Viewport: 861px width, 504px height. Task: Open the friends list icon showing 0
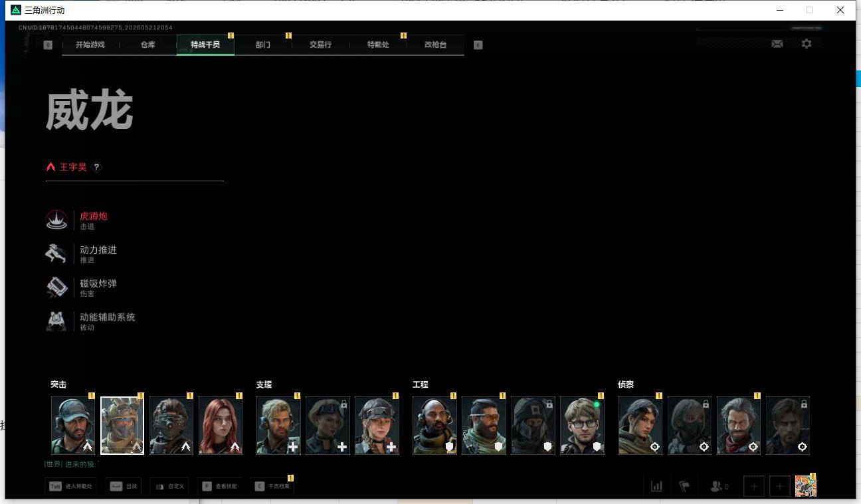[x=719, y=486]
